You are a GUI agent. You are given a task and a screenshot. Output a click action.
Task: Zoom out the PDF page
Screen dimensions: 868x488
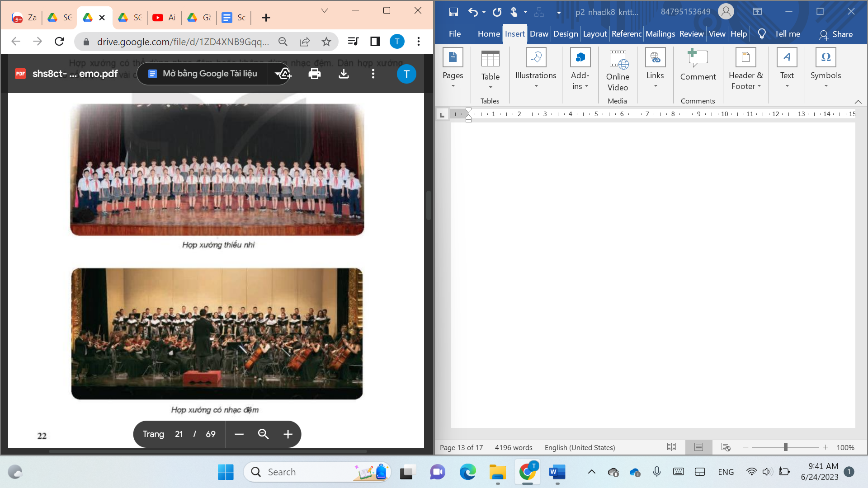239,434
